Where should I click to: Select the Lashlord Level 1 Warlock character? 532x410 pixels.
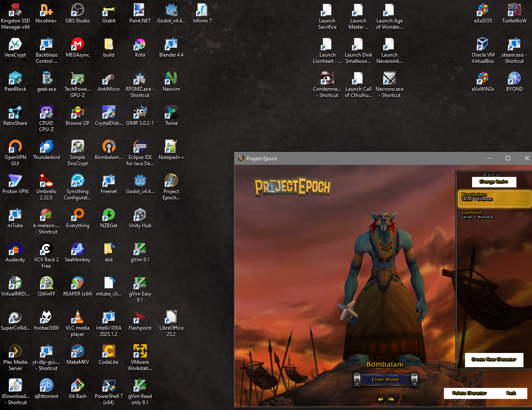pyautogui.click(x=494, y=215)
